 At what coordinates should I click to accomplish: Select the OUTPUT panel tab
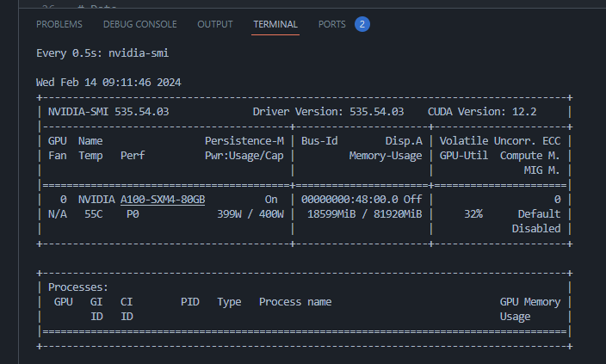[215, 24]
